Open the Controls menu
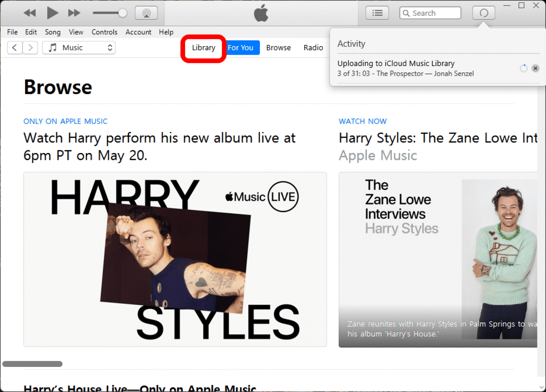 tap(104, 32)
